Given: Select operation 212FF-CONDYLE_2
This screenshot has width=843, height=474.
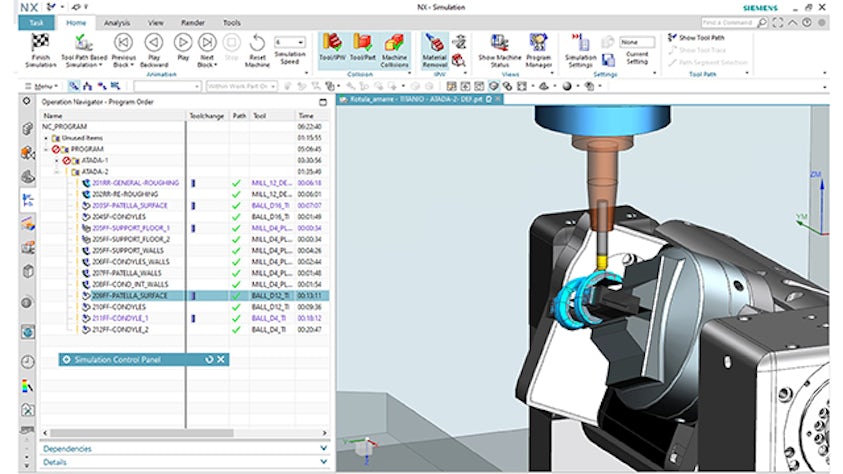Looking at the screenshot, I should point(120,329).
